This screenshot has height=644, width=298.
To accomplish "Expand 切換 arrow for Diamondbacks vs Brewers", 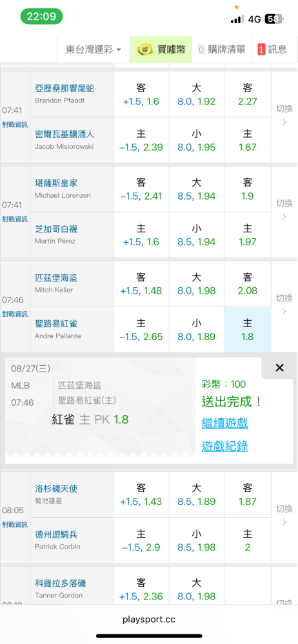I will click(x=284, y=117).
